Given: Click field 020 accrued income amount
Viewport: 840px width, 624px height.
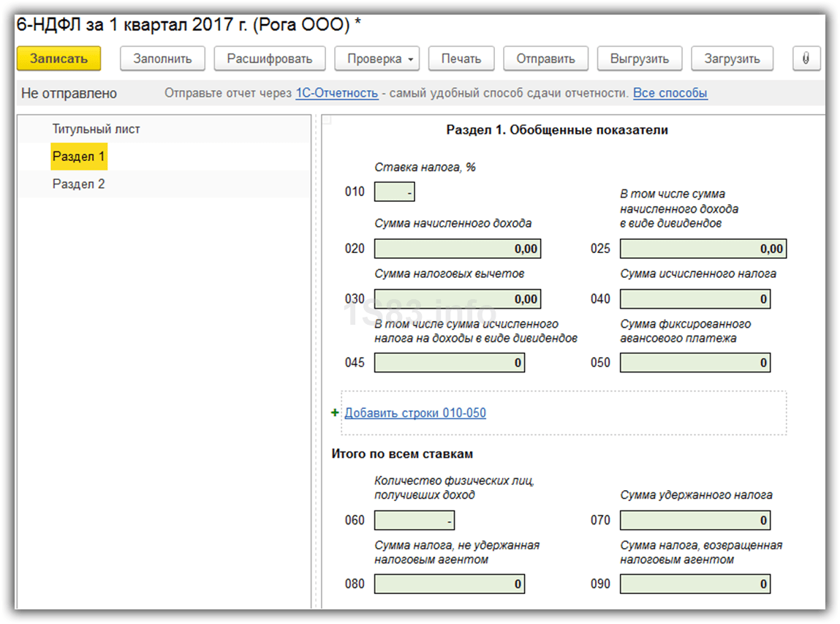Looking at the screenshot, I should 458,248.
